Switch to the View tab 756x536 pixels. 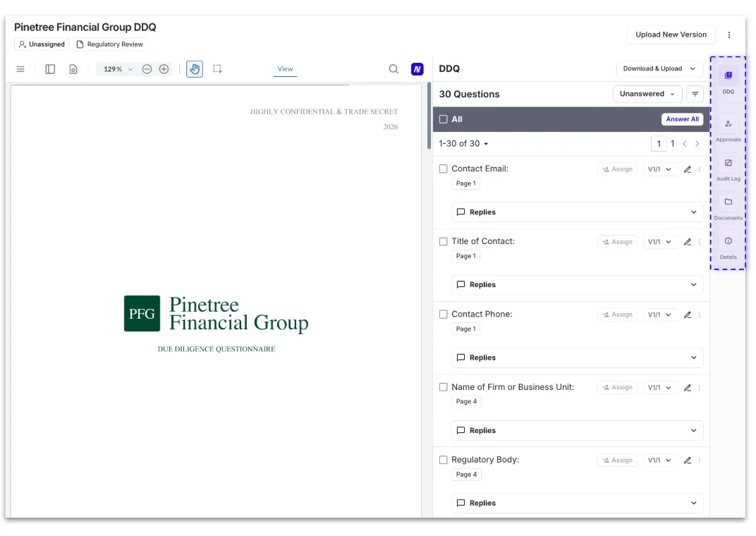click(x=285, y=69)
